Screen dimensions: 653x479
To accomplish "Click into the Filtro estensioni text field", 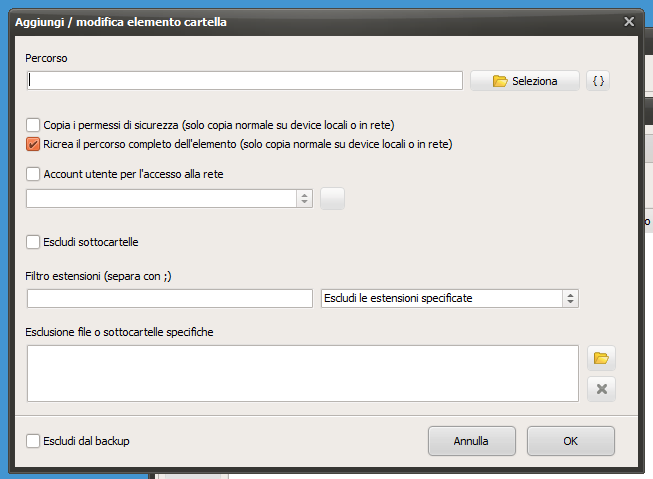I will 170,298.
